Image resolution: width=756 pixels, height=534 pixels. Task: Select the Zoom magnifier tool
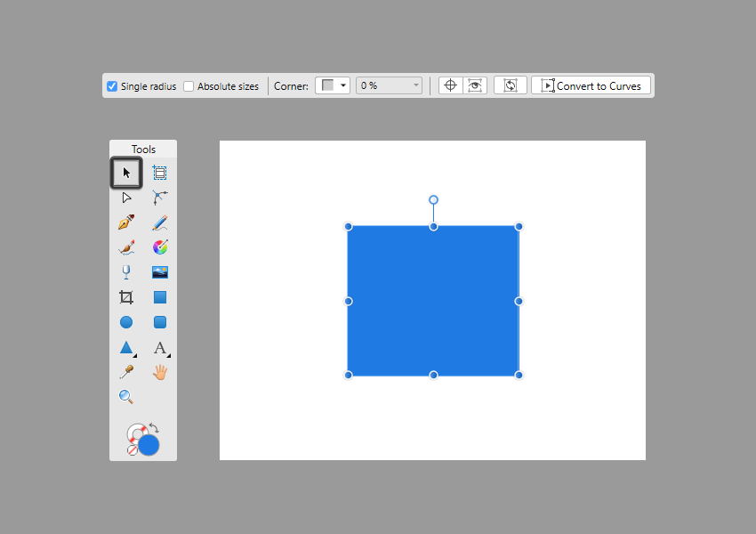(x=126, y=397)
